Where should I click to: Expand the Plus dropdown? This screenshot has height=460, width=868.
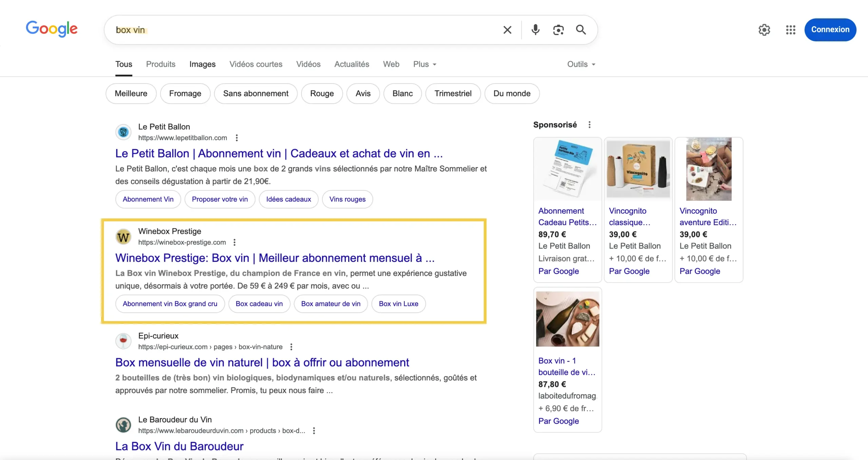[x=425, y=64]
